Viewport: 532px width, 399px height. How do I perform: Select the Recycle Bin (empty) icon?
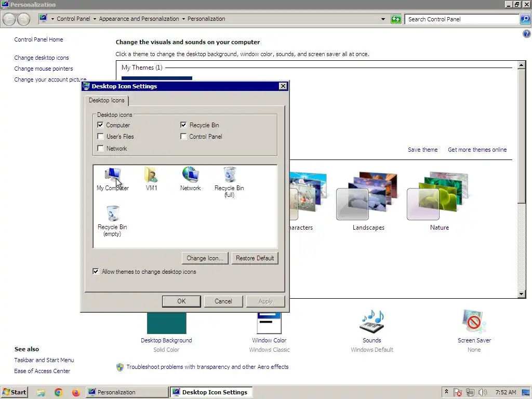112,221
